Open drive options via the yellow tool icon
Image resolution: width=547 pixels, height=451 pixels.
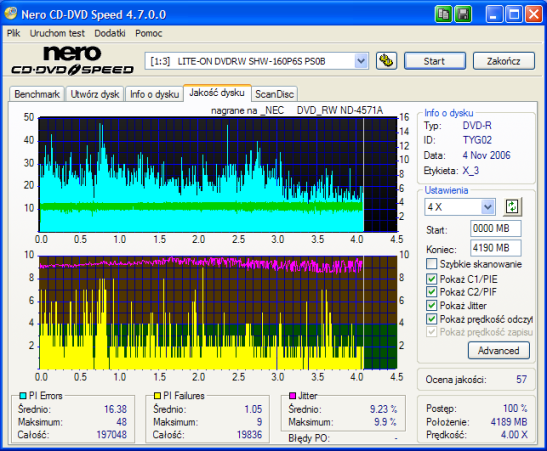(x=386, y=61)
